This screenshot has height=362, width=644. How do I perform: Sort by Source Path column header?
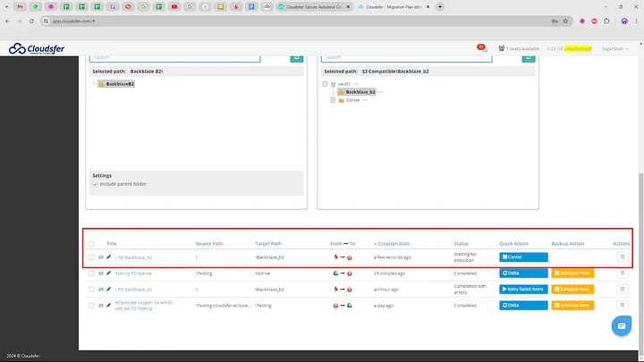[209, 243]
